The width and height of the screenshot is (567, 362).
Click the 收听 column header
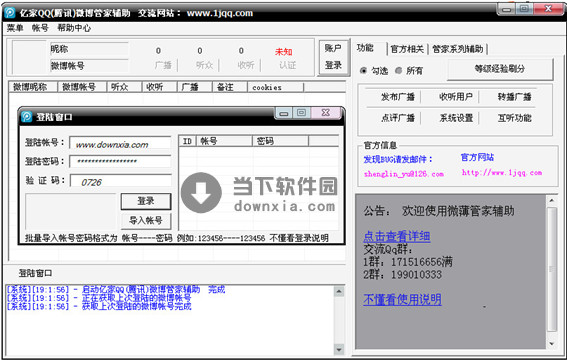pos(159,87)
